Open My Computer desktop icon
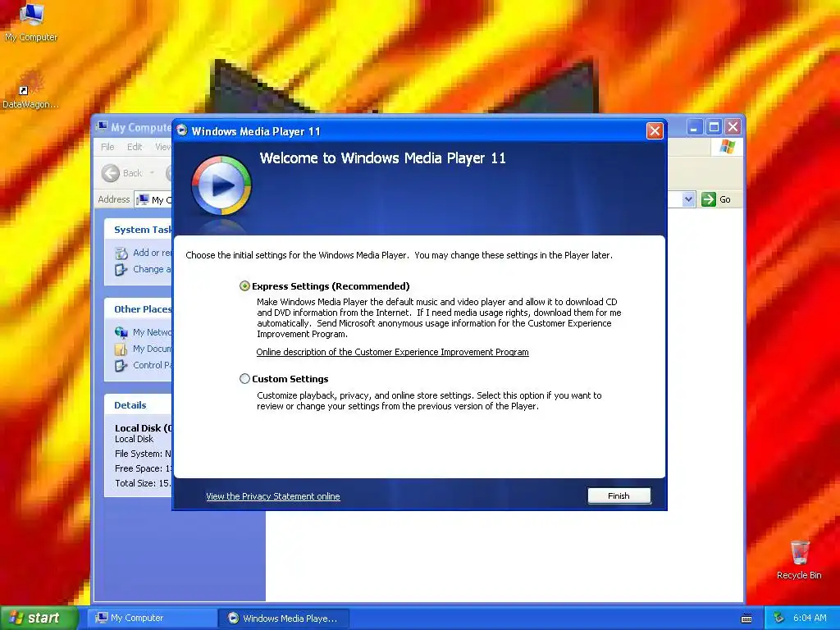 [31, 22]
